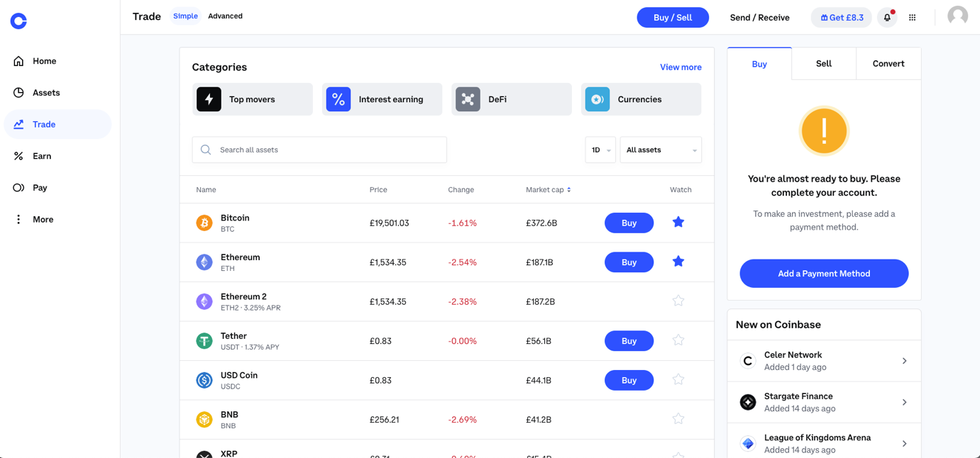Buy USD Coin from the list
Image resolution: width=980 pixels, height=458 pixels.
tap(629, 380)
